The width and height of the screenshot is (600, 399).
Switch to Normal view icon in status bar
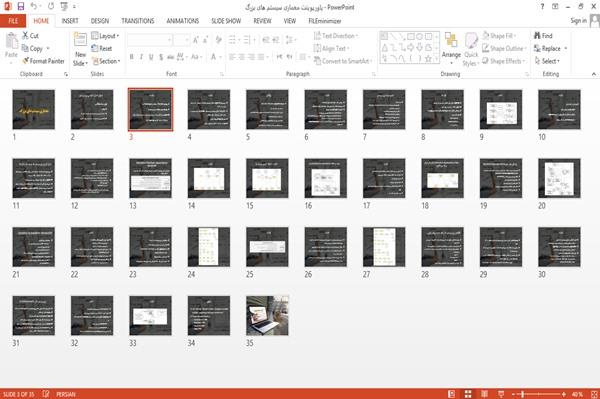[452, 394]
